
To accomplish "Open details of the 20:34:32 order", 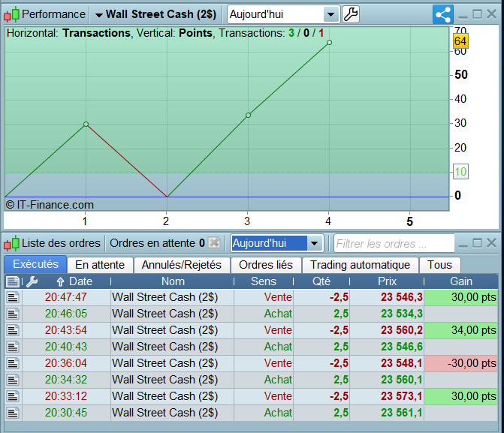I will [13, 380].
